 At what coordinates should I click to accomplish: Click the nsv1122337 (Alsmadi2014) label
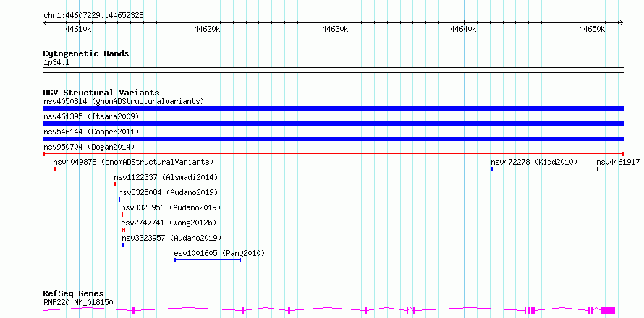(166, 177)
